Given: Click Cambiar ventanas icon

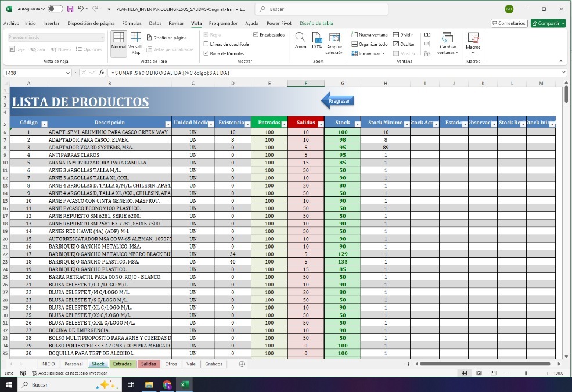Looking at the screenshot, I should tap(448, 43).
